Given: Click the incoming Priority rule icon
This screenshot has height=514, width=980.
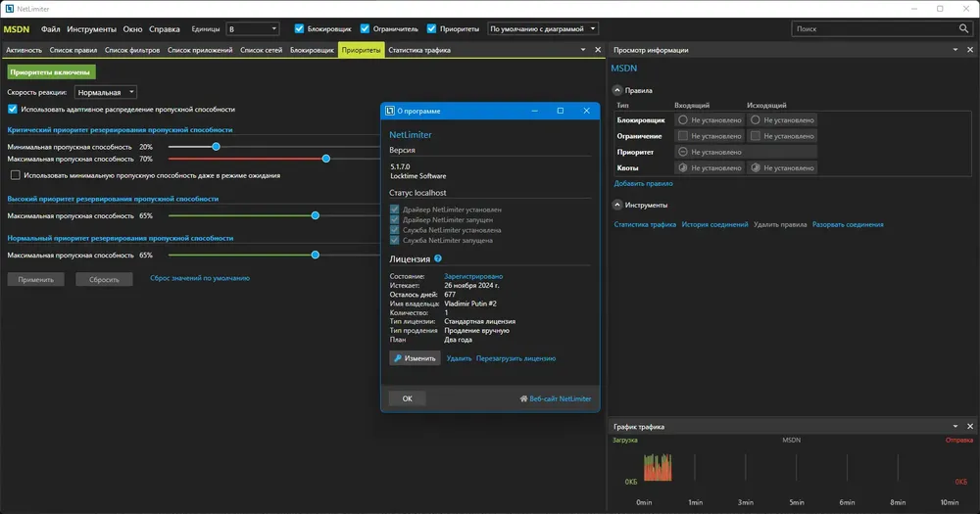Looking at the screenshot, I should pos(682,152).
